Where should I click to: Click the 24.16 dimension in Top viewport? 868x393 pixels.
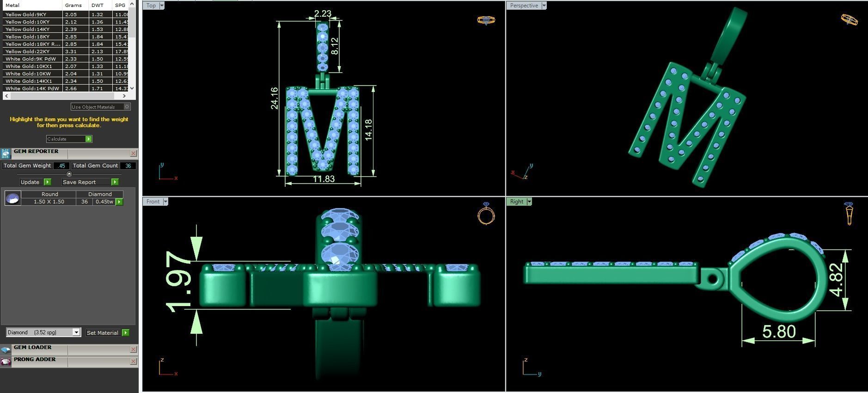275,98
